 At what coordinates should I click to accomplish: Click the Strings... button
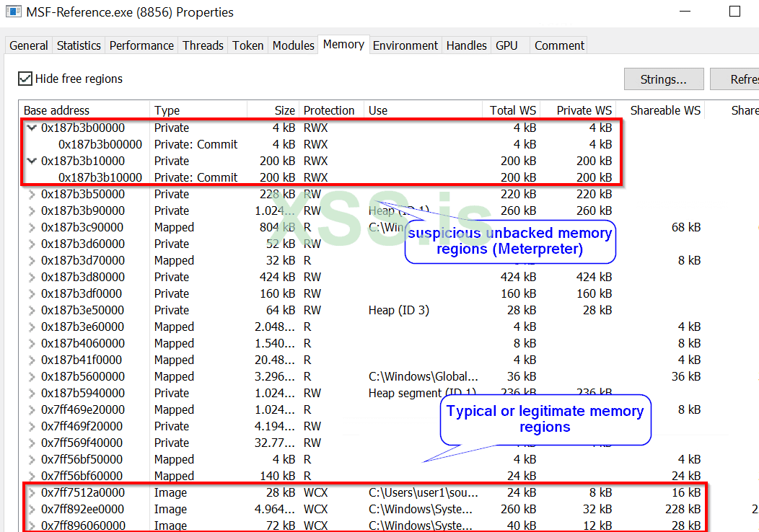point(662,79)
